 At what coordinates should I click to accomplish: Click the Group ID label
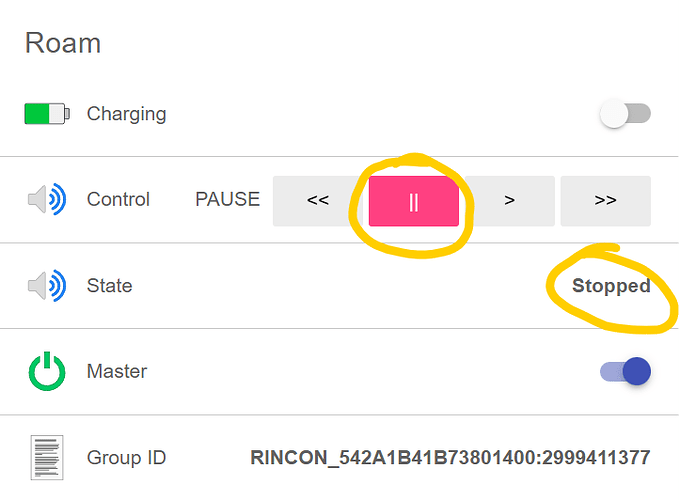click(x=126, y=458)
